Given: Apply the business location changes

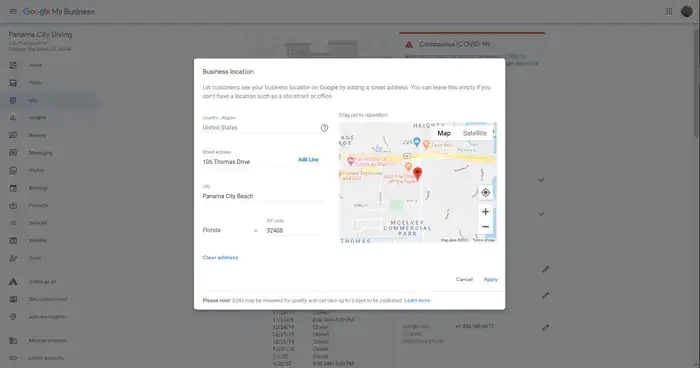Looking at the screenshot, I should click(491, 280).
